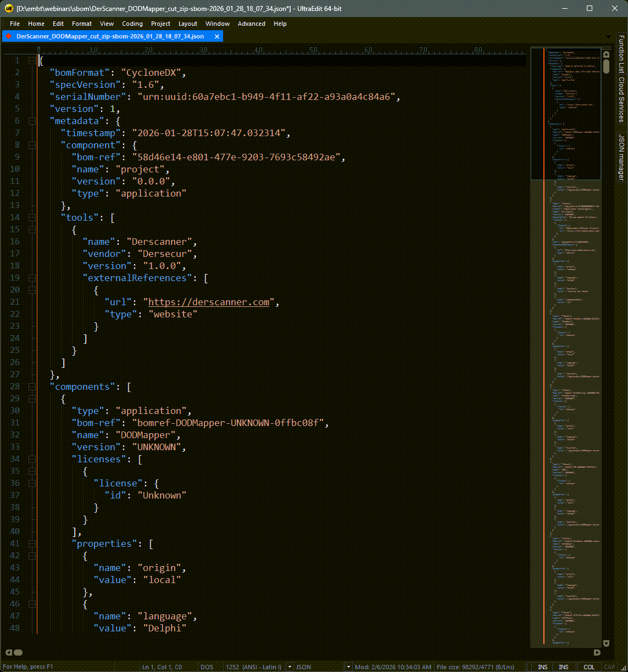Viewport: 628px width, 672px height.
Task: Click the bomref-DODMapper-UNKNOWN-0ffbc08f value
Action: click(227, 423)
